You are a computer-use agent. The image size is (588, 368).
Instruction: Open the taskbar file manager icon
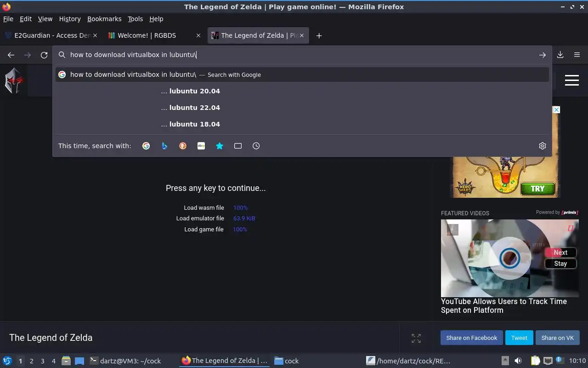coord(66,361)
